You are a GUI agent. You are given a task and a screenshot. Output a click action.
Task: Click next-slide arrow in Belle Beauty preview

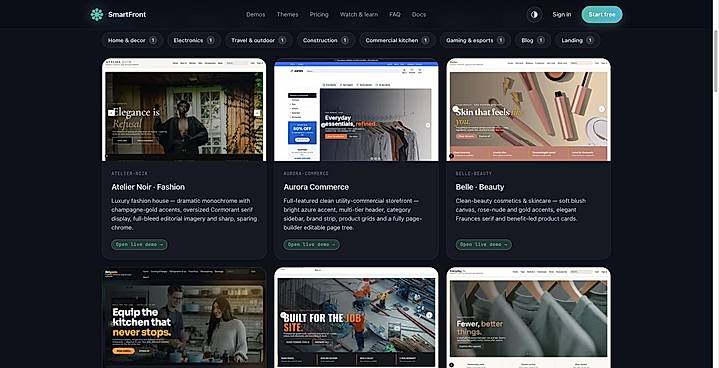(x=602, y=109)
